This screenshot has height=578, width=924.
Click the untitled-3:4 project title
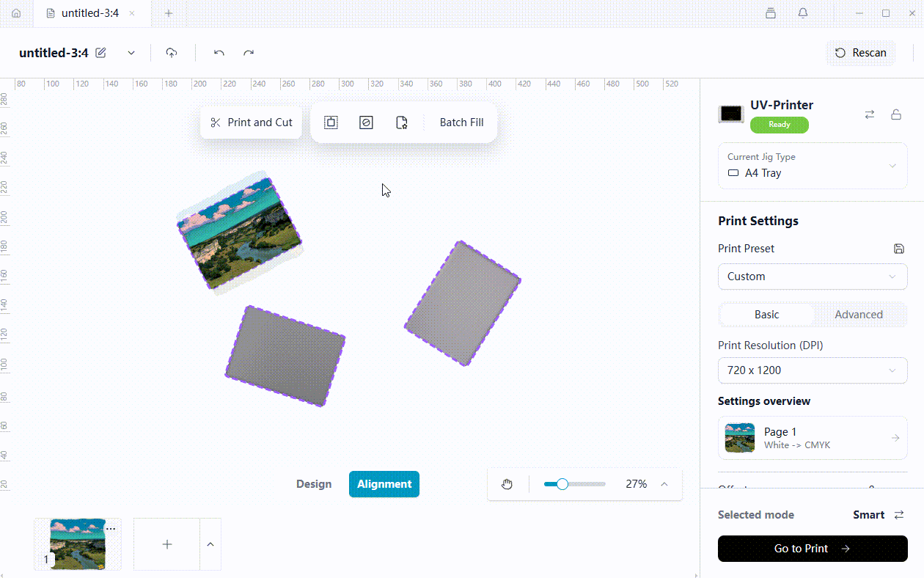coord(54,53)
